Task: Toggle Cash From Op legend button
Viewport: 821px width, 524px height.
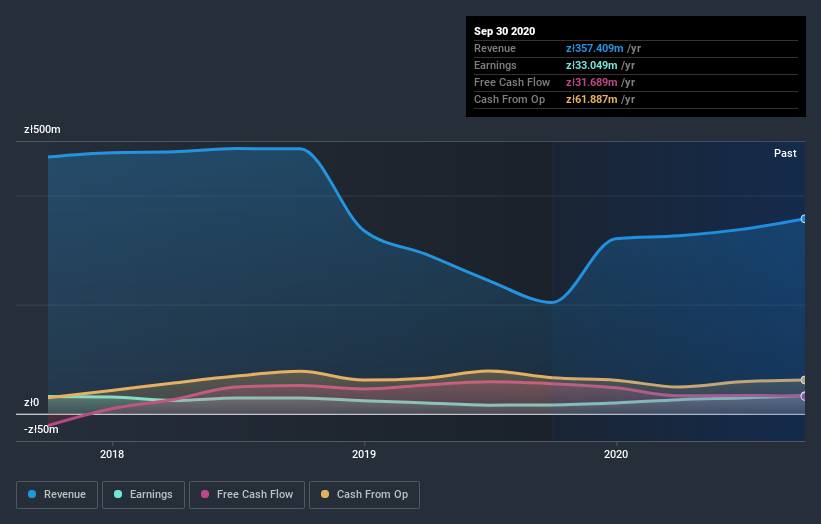Action: (364, 495)
